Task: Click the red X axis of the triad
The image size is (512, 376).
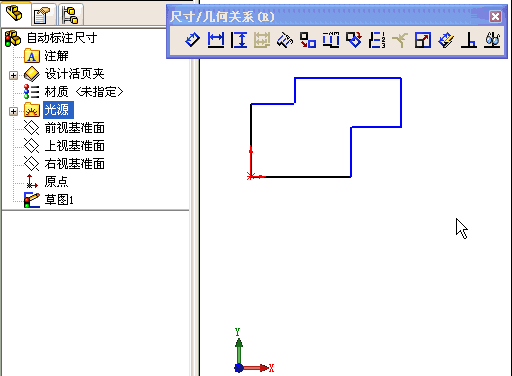Action: coord(256,368)
